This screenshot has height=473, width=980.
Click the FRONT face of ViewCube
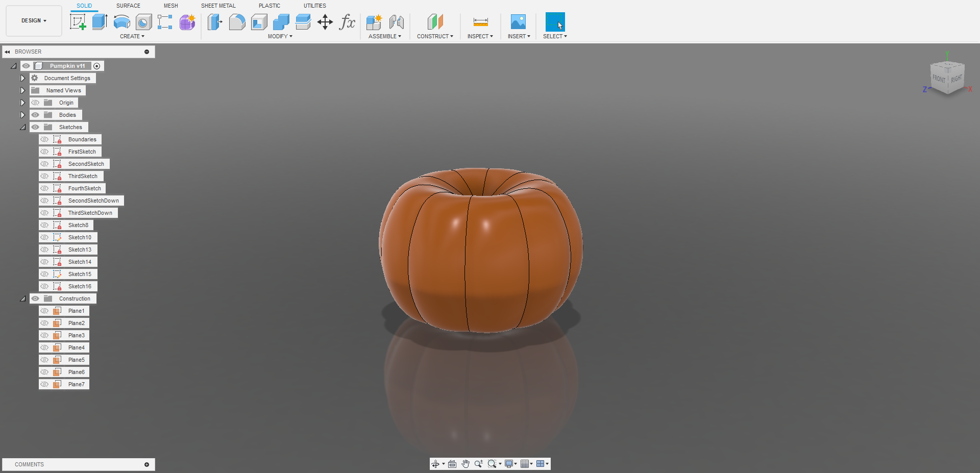click(x=939, y=79)
